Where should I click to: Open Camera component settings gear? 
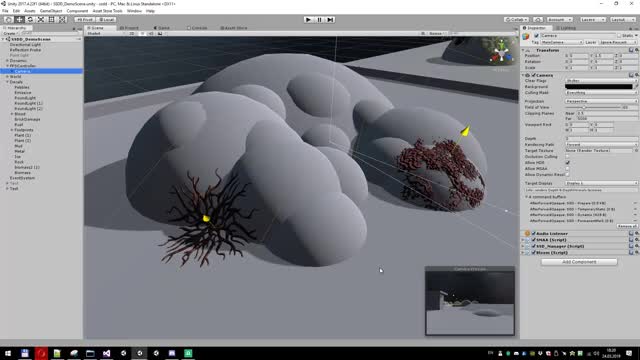coord(637,75)
